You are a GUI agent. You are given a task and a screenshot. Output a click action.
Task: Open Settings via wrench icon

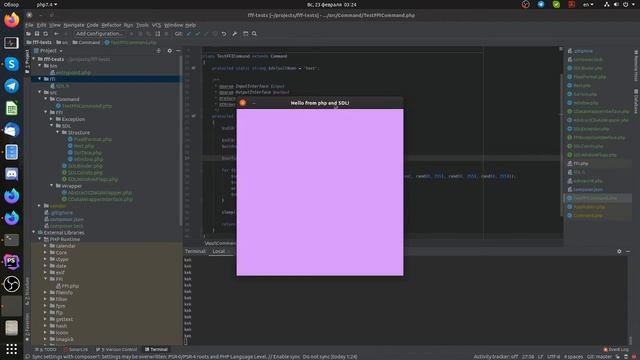(x=235, y=34)
